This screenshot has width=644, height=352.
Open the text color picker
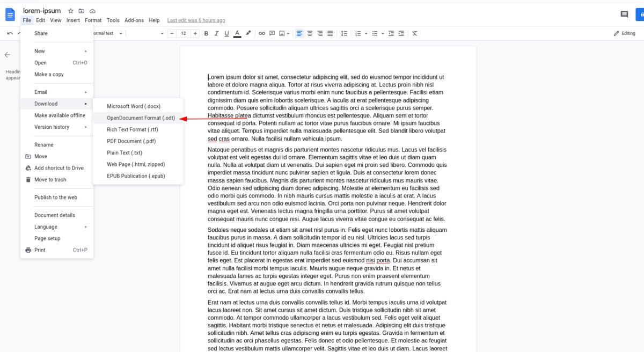[x=237, y=33]
